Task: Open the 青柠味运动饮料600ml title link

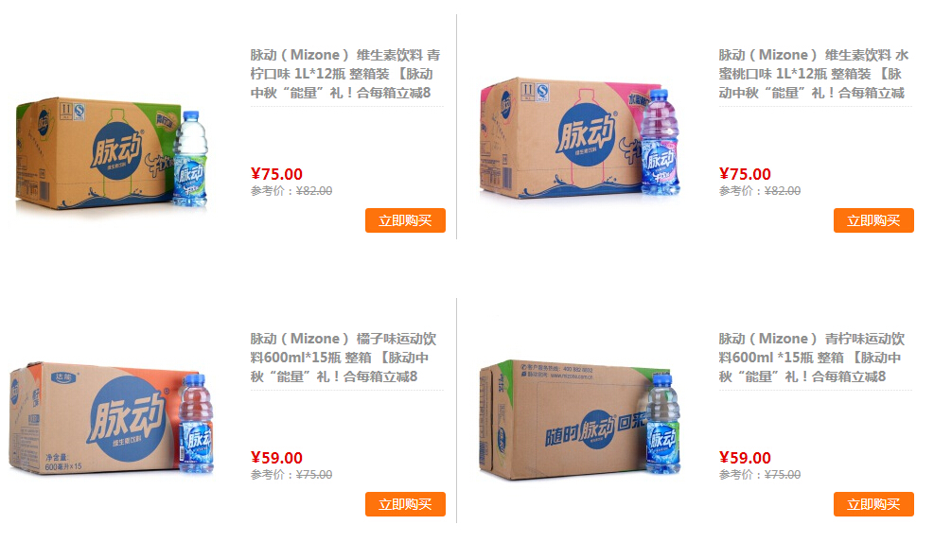Action: pos(812,358)
